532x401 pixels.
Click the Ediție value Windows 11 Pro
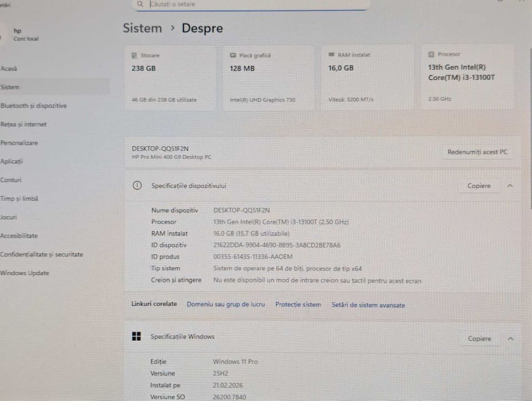click(235, 361)
